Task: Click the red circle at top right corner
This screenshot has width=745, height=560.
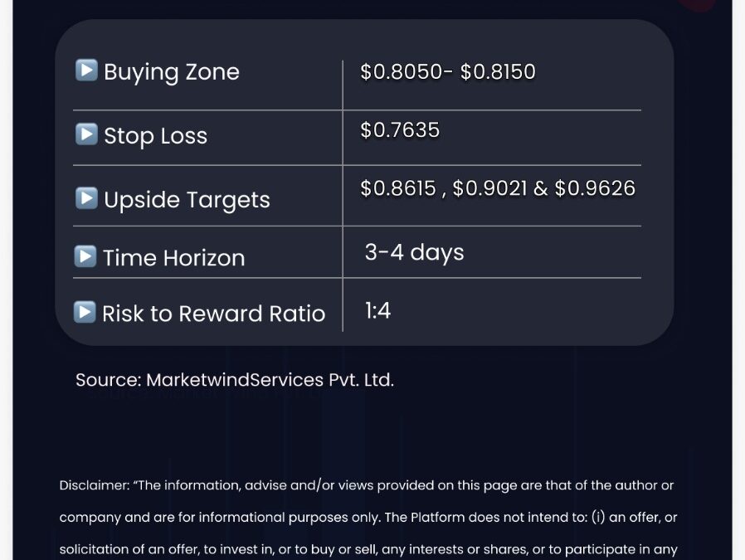Action: pyautogui.click(x=697, y=4)
